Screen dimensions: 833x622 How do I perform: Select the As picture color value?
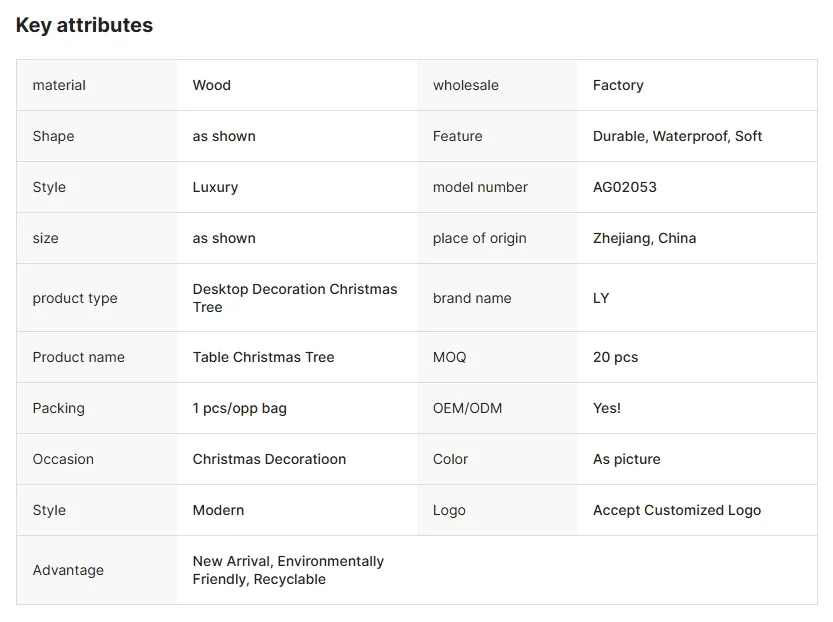pyautogui.click(x=626, y=459)
